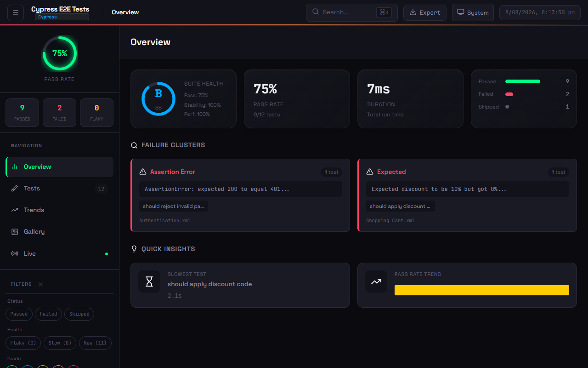Viewport: 588px width, 368px height.
Task: Click the monitor icon on System button
Action: point(460,12)
